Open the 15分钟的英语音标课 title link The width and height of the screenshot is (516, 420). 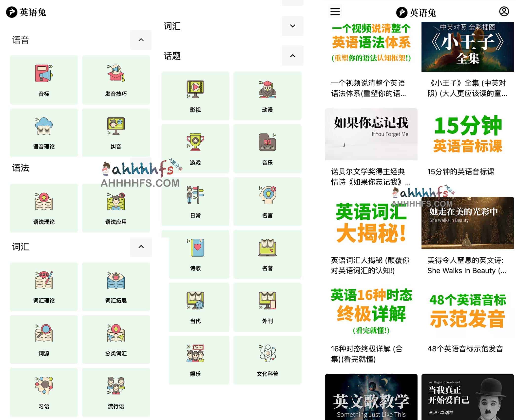pos(460,172)
